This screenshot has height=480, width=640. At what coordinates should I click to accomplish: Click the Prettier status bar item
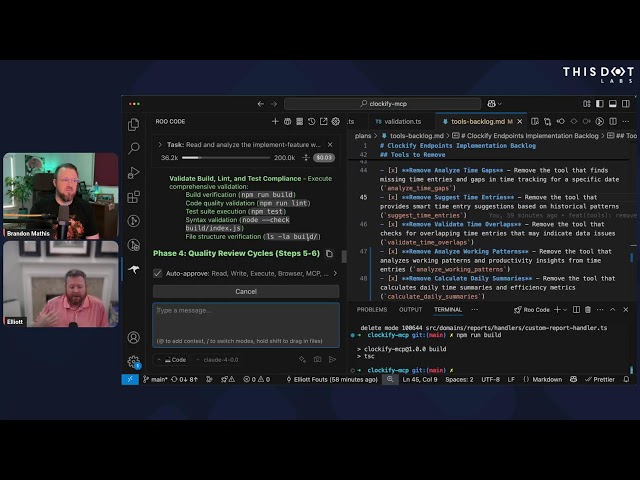pyautogui.click(x=600, y=380)
